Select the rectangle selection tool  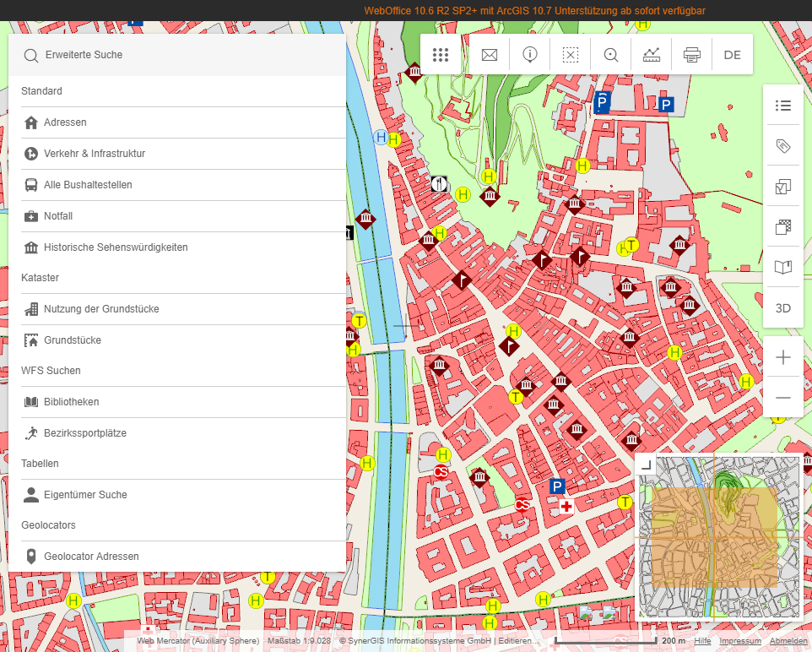571,55
